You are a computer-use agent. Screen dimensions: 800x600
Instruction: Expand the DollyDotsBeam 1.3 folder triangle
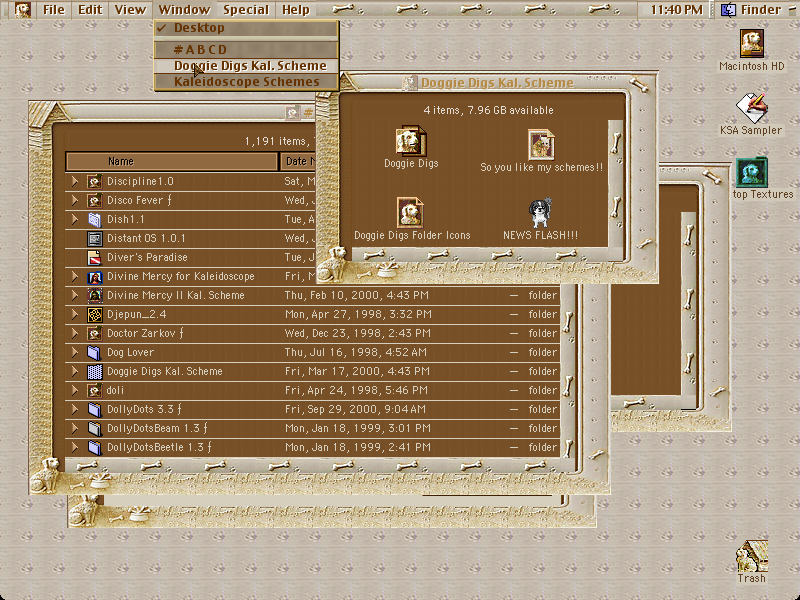74,429
